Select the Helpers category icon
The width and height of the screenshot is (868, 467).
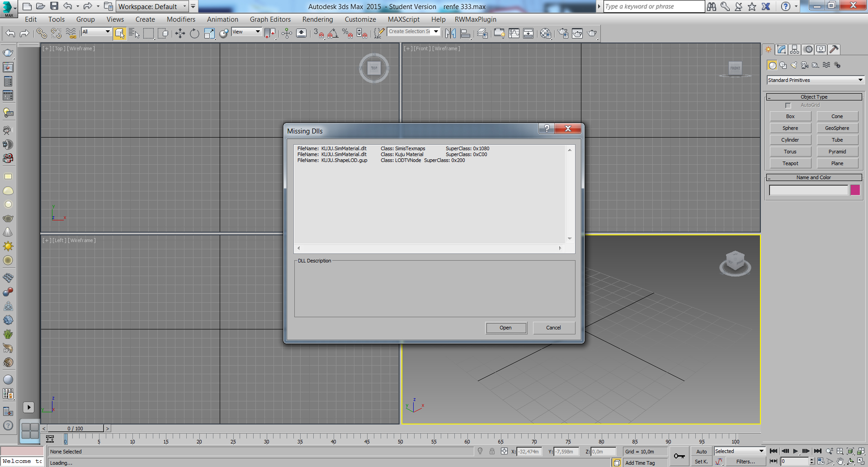point(816,65)
